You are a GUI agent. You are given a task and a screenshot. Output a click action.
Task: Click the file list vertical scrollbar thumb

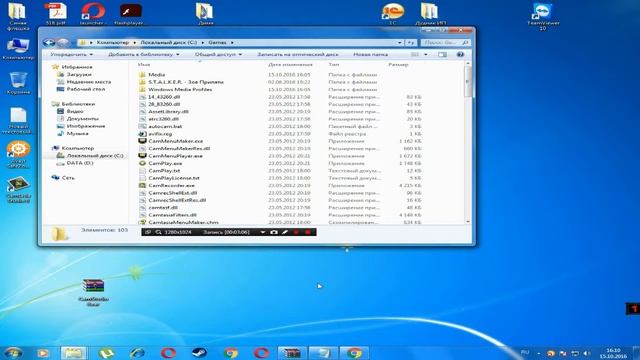[x=468, y=82]
